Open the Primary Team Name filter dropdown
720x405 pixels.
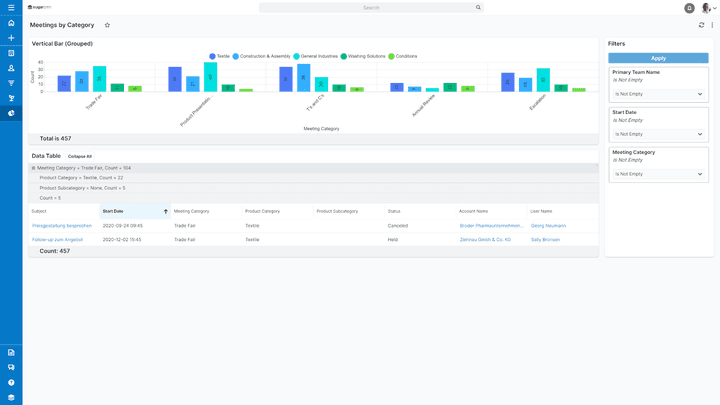[658, 94]
